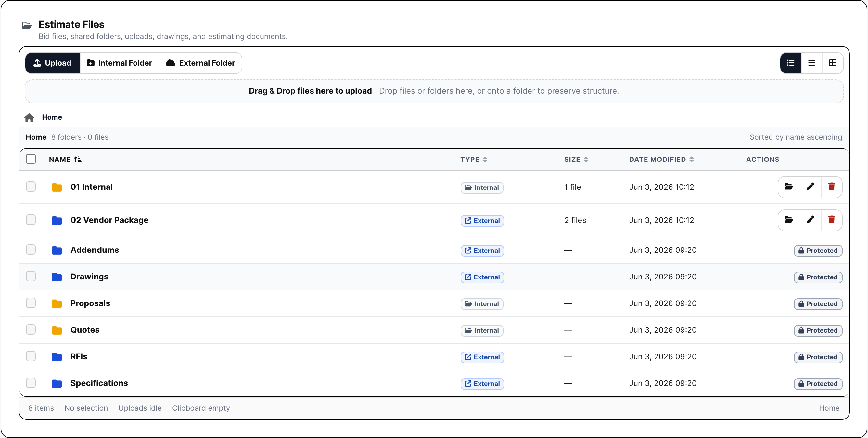Tick the Proposals row checkbox
868x438 pixels.
(31, 303)
